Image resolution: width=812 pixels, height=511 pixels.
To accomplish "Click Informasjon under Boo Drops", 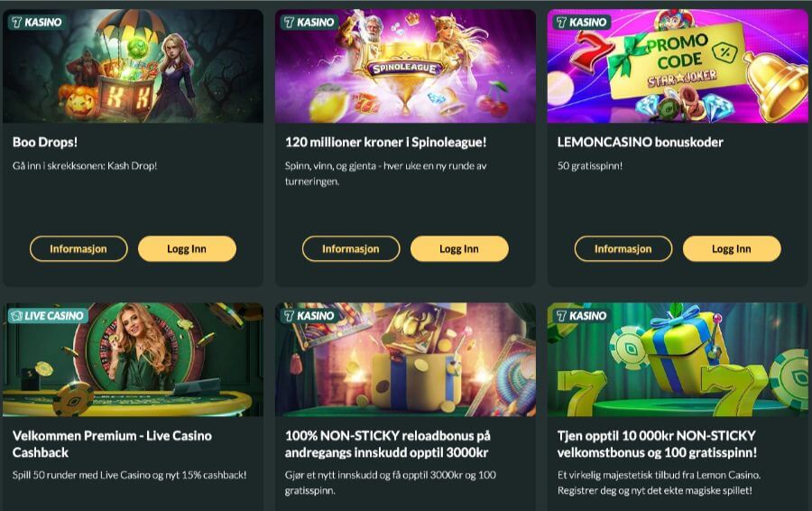I will click(78, 249).
